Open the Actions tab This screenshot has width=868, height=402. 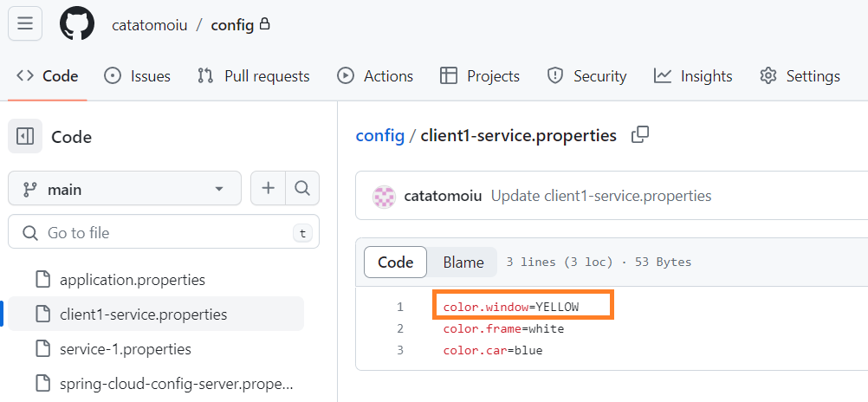(x=375, y=76)
